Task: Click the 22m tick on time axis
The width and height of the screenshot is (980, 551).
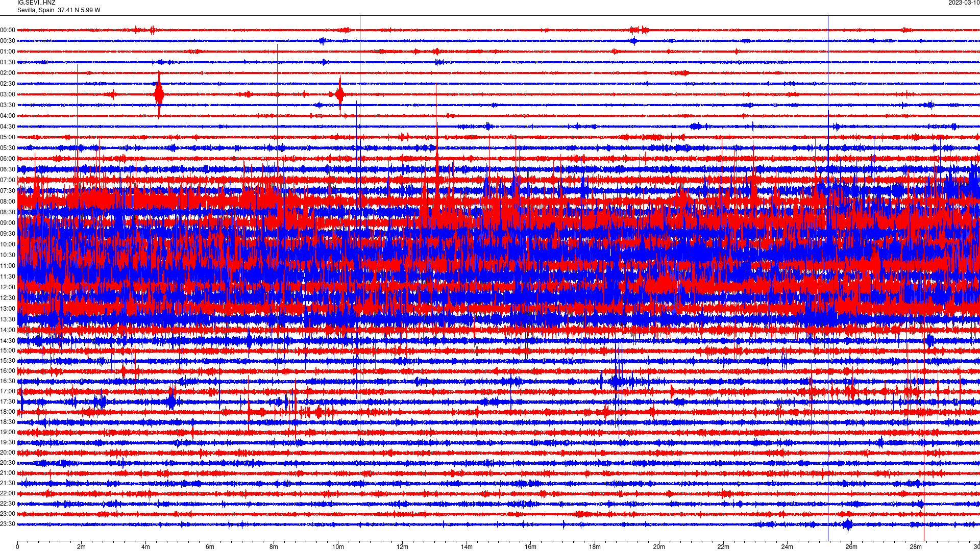Action: click(x=723, y=547)
